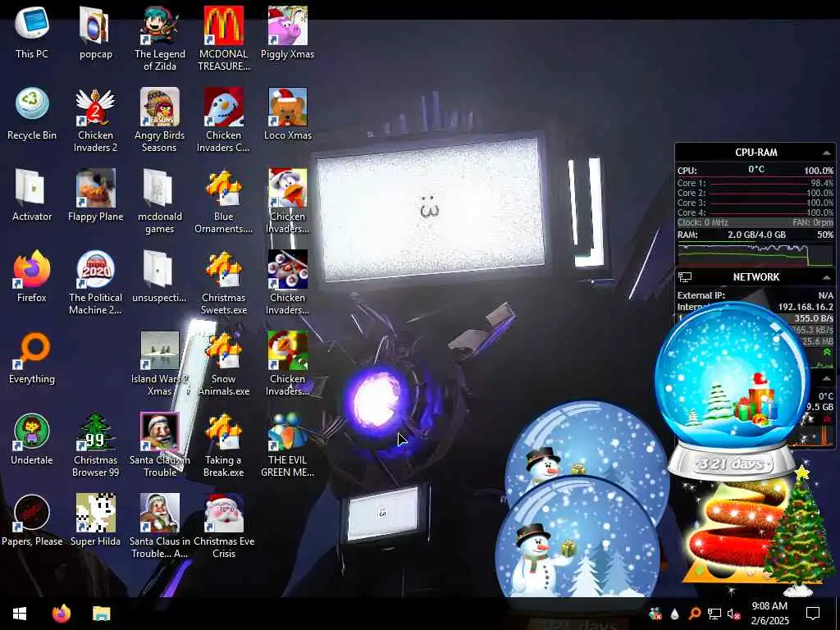The width and height of the screenshot is (840, 630).
Task: Click the RAM 2.0 GB/4.0 GB reading
Action: click(756, 235)
